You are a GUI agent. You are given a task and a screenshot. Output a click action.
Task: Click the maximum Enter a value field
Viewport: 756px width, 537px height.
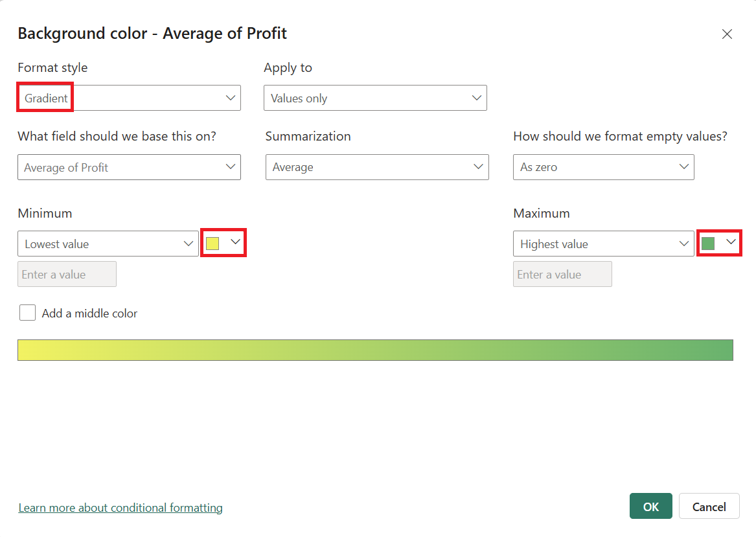tap(562, 275)
